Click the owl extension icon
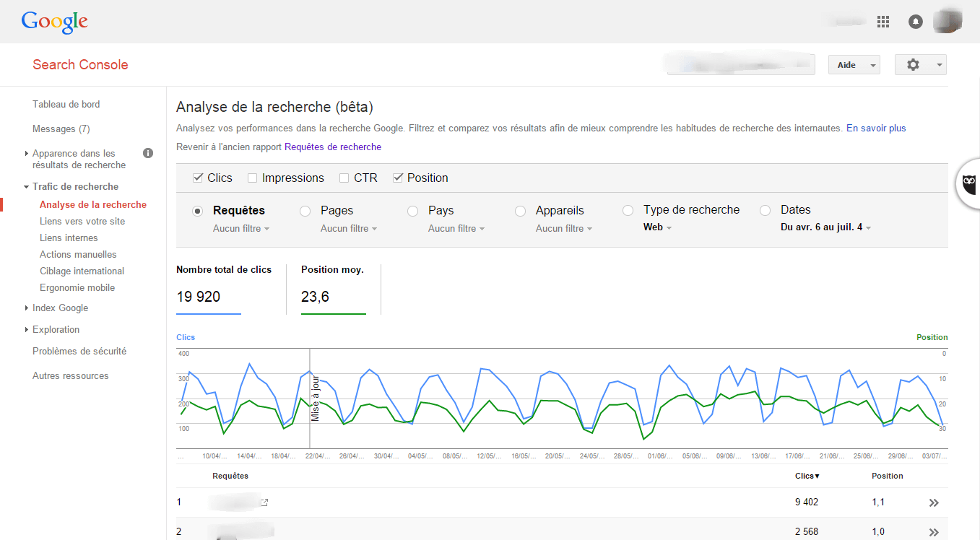980x540 pixels. (x=970, y=185)
